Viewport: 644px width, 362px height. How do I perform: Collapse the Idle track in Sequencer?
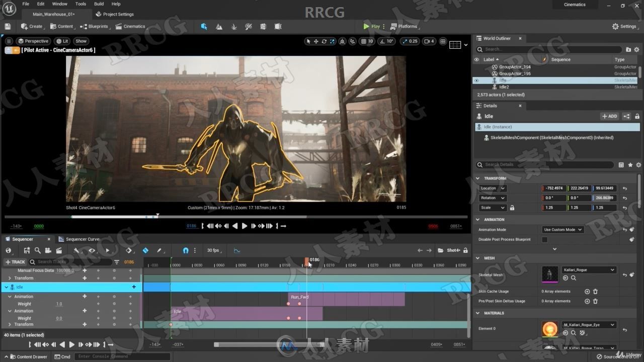6,287
